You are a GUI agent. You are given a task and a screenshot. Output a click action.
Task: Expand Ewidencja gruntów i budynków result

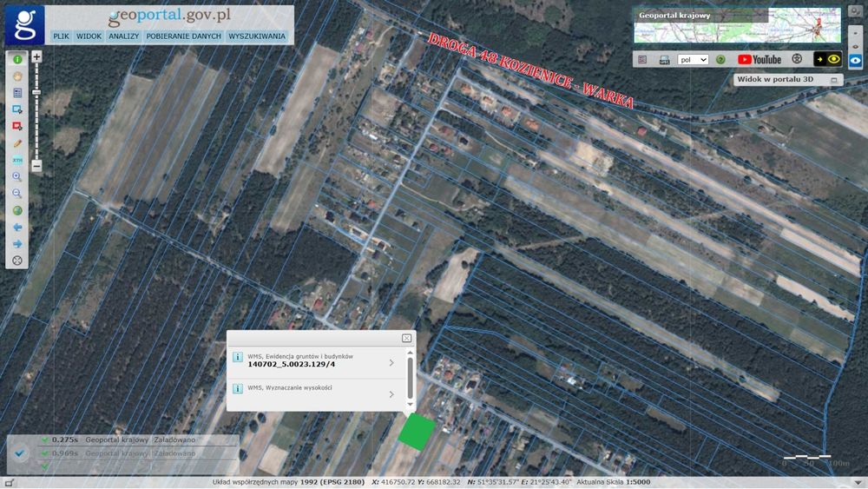(x=317, y=361)
